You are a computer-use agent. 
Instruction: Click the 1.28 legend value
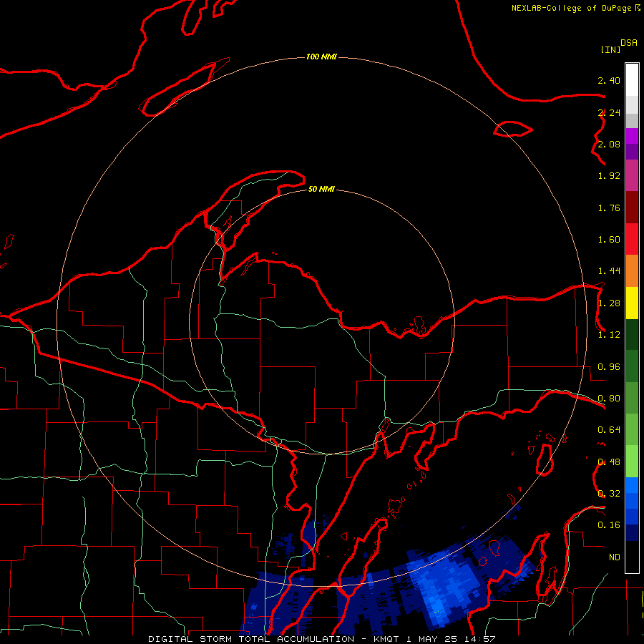(609, 303)
